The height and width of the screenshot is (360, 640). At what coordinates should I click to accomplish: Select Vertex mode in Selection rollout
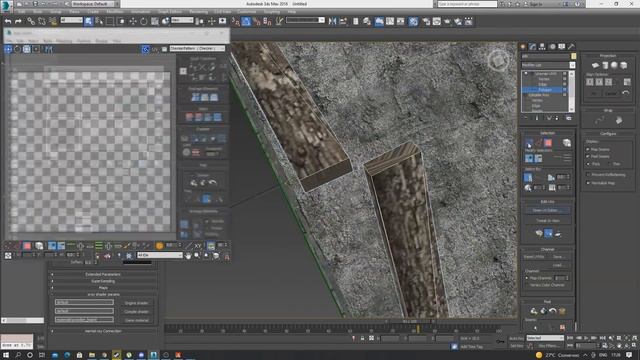[x=529, y=142]
